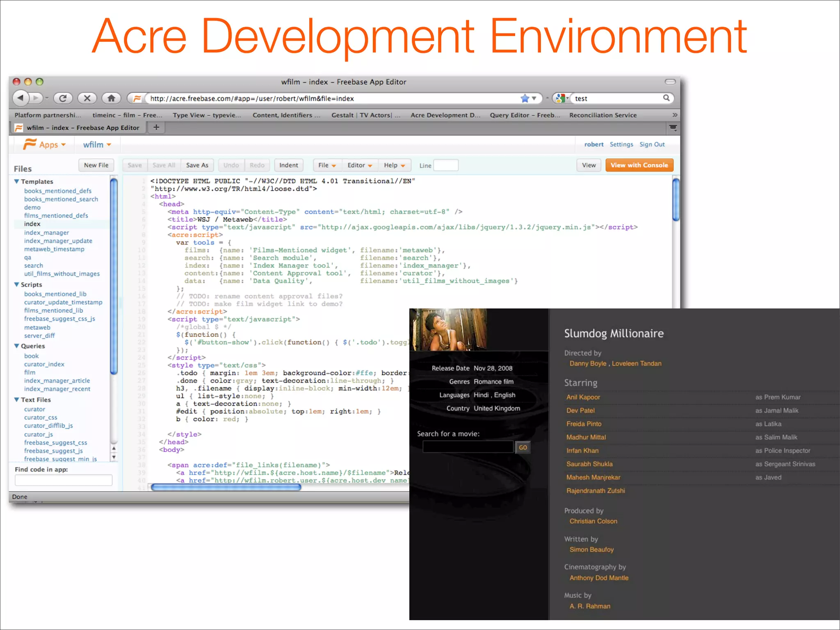
Task: Open the Gestalt | TV Actors bookmark
Action: pyautogui.click(x=366, y=115)
